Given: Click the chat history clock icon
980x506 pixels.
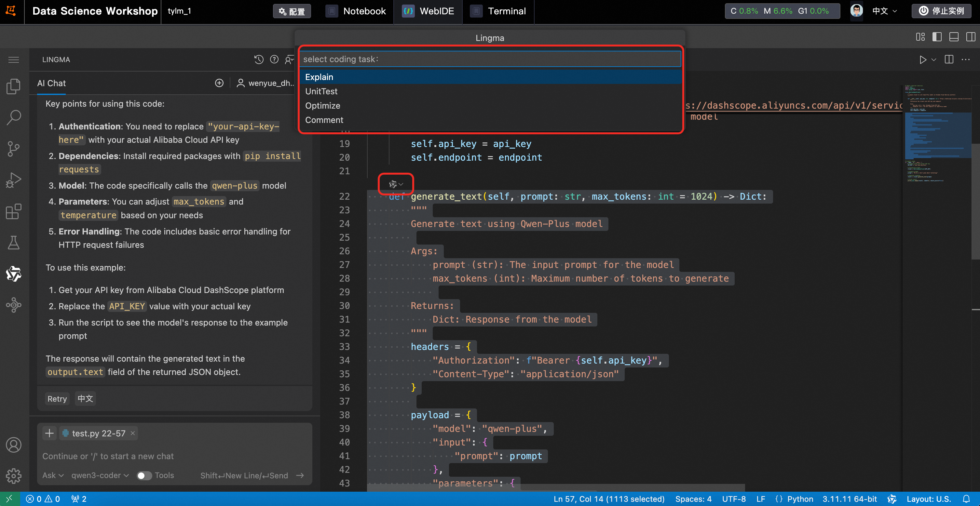Looking at the screenshot, I should point(259,60).
